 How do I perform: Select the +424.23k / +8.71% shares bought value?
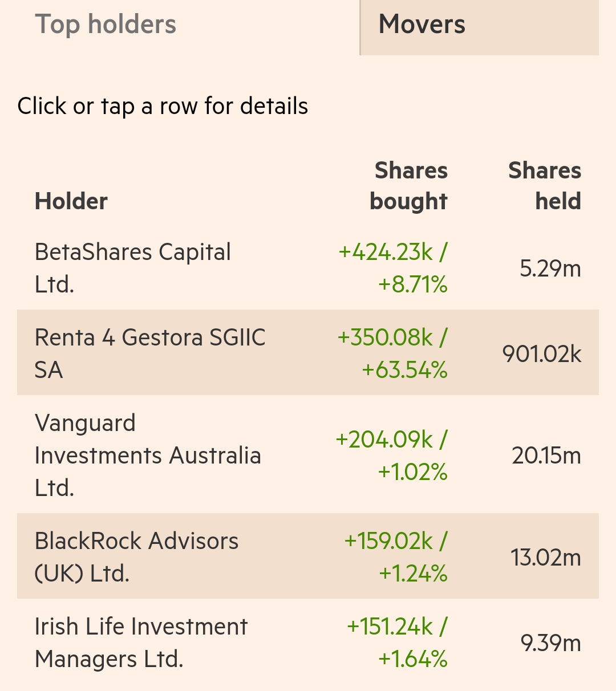click(x=393, y=268)
